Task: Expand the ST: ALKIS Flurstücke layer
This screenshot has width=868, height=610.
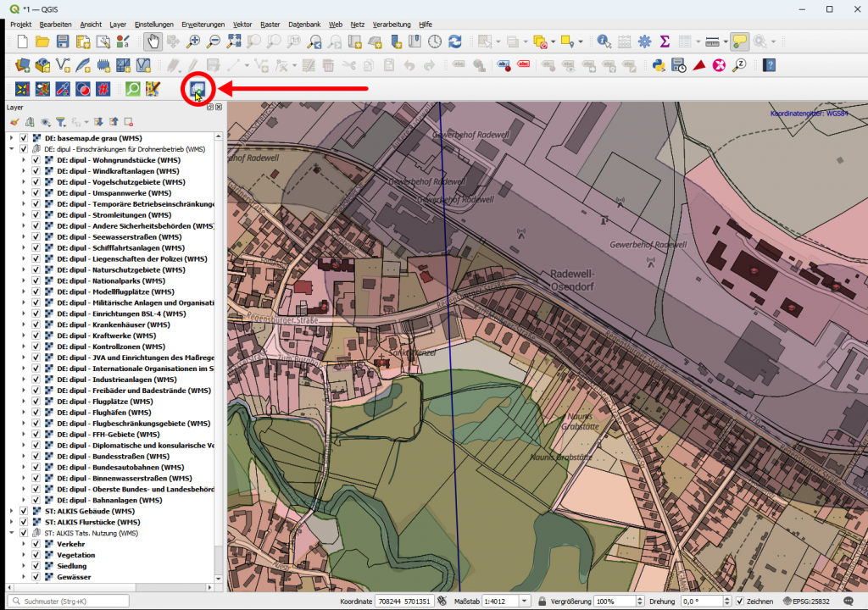Action: (x=12, y=523)
